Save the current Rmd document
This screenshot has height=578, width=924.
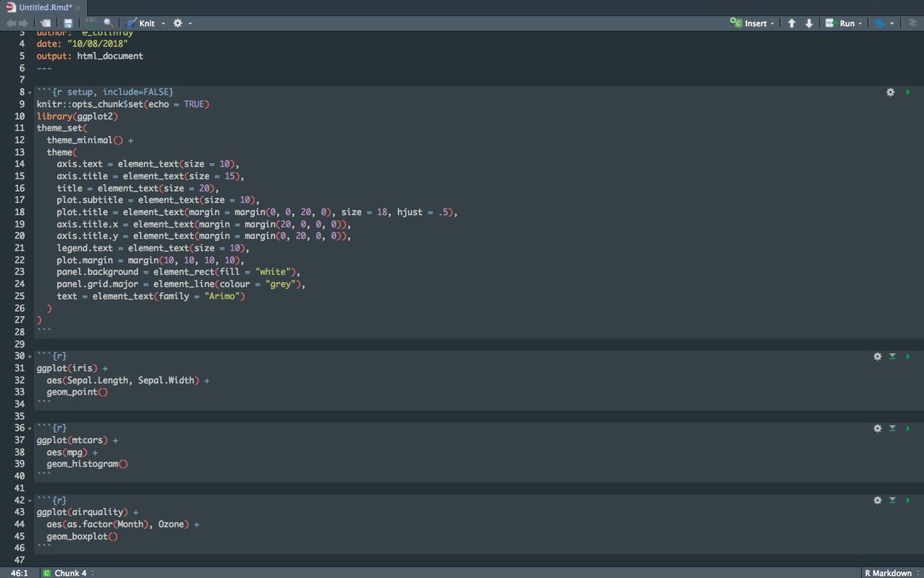pyautogui.click(x=69, y=23)
